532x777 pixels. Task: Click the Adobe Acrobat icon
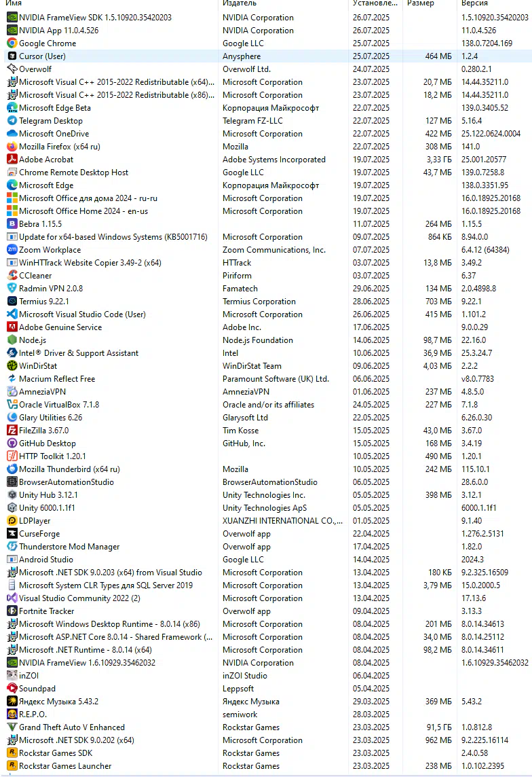[12, 159]
